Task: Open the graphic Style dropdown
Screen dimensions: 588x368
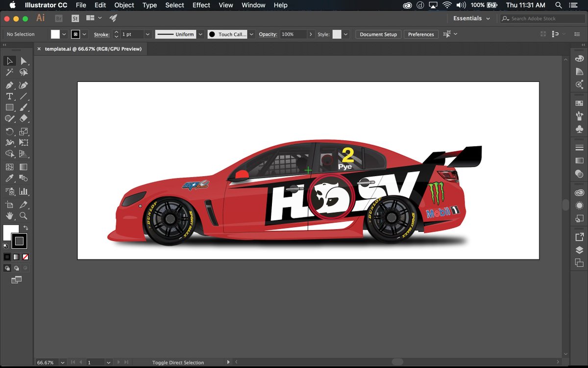Action: click(346, 34)
